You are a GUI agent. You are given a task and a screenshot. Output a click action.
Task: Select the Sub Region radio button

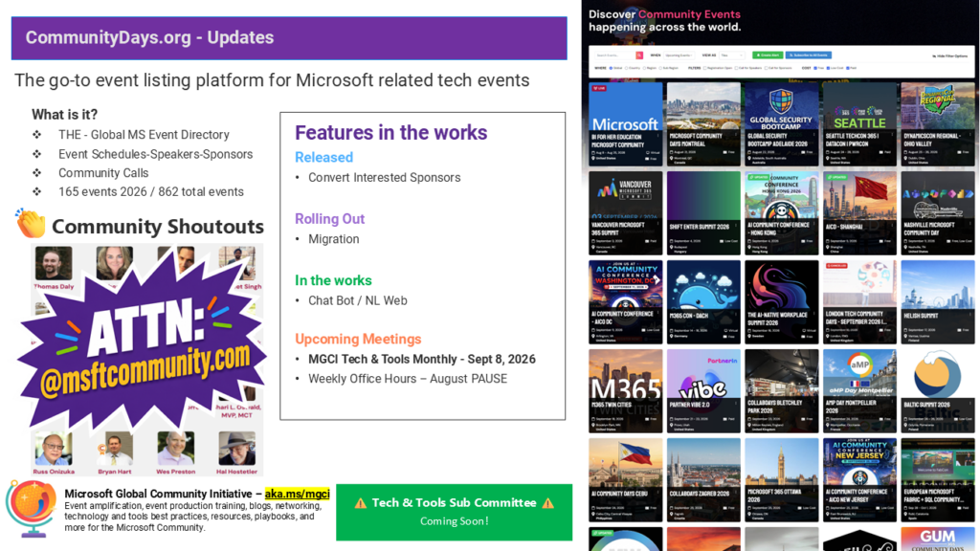pyautogui.click(x=660, y=68)
